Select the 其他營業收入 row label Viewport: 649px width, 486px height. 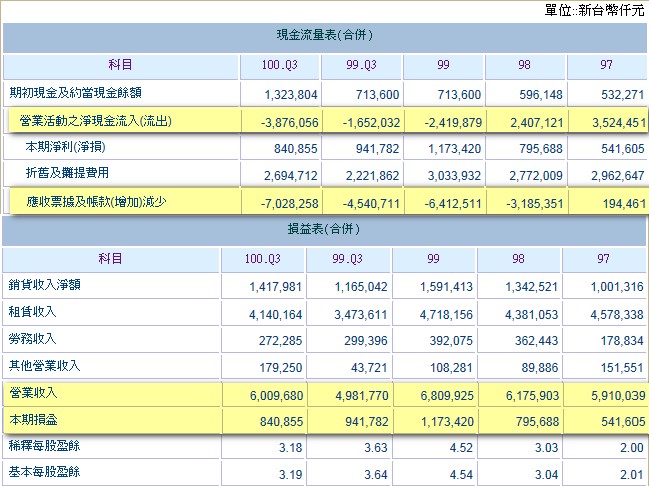point(44,366)
